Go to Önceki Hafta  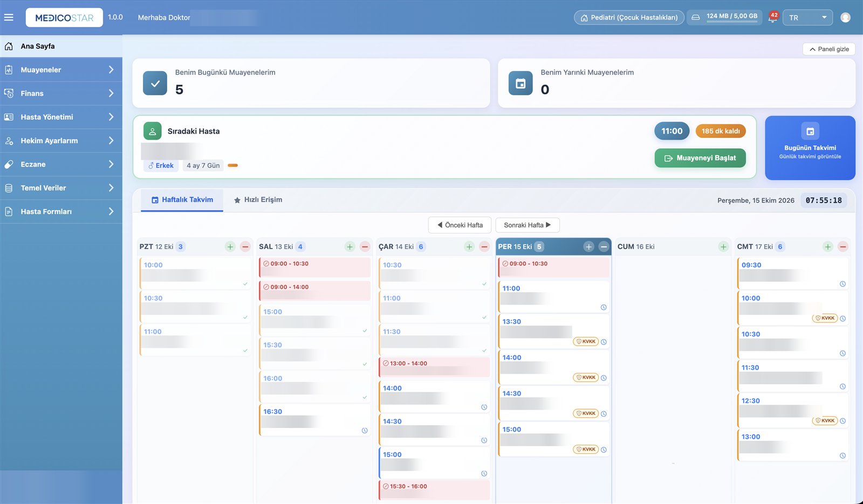pyautogui.click(x=460, y=225)
